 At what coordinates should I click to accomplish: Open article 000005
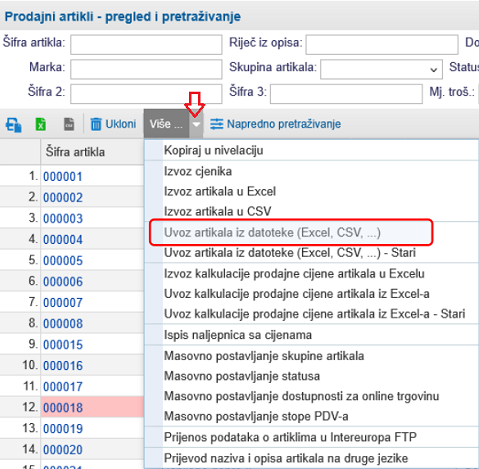coord(63,260)
